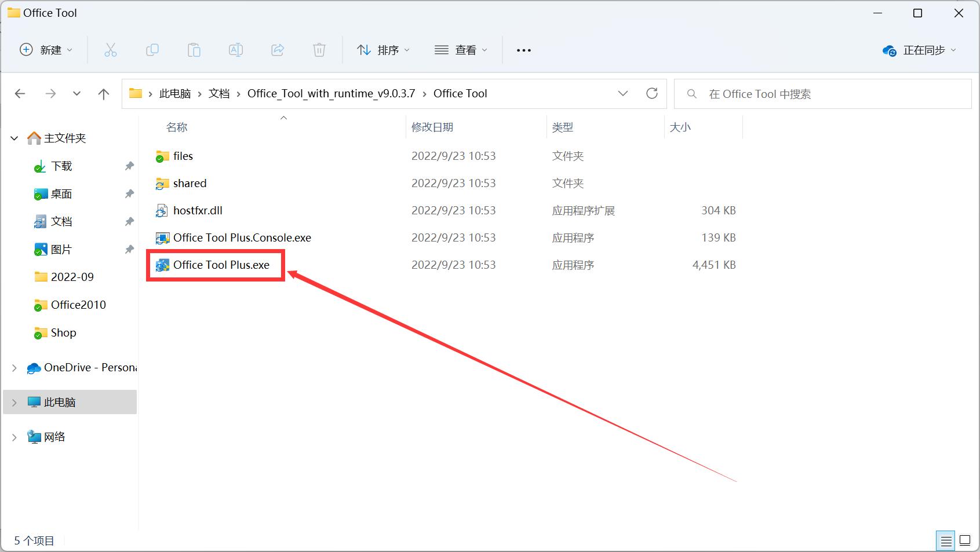Open the 新建 dropdown
Viewport: 980px width, 552px height.
[x=46, y=50]
